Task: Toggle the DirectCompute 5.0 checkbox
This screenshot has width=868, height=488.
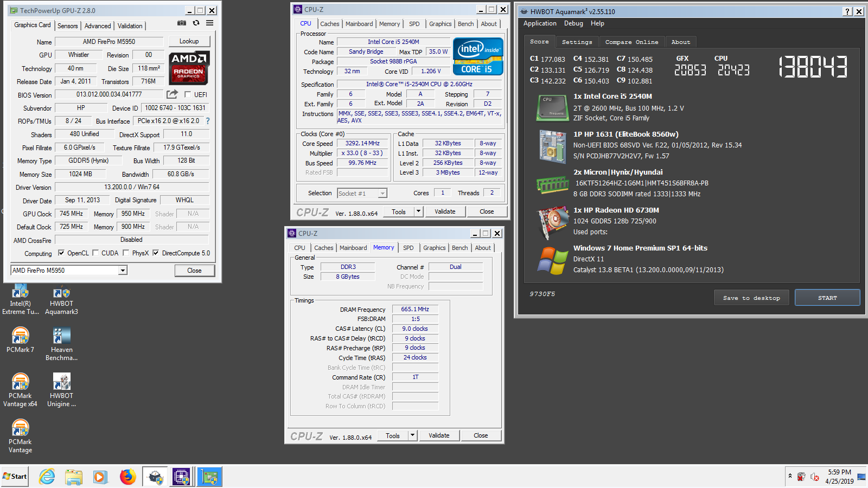Action: click(156, 253)
